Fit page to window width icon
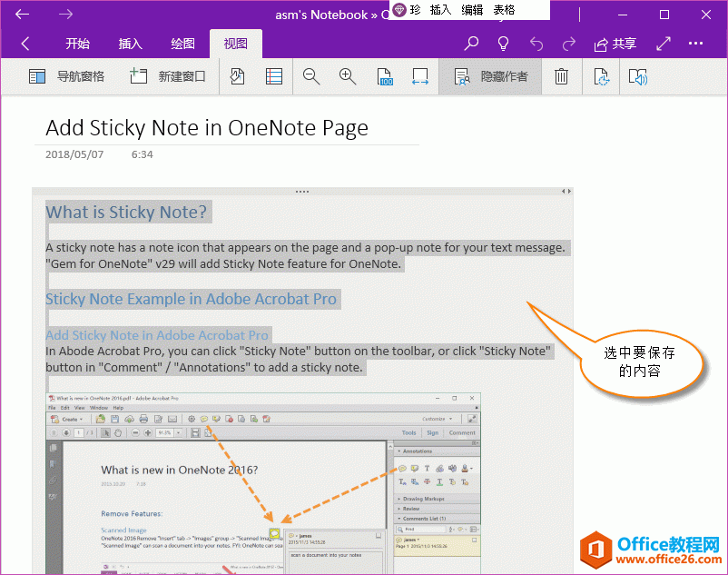This screenshot has height=575, width=728. click(x=419, y=76)
